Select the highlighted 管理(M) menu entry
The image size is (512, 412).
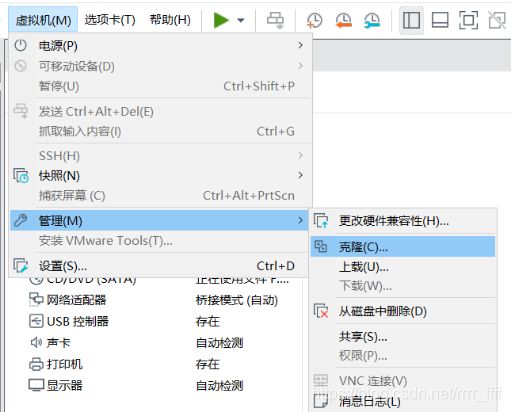click(x=159, y=220)
